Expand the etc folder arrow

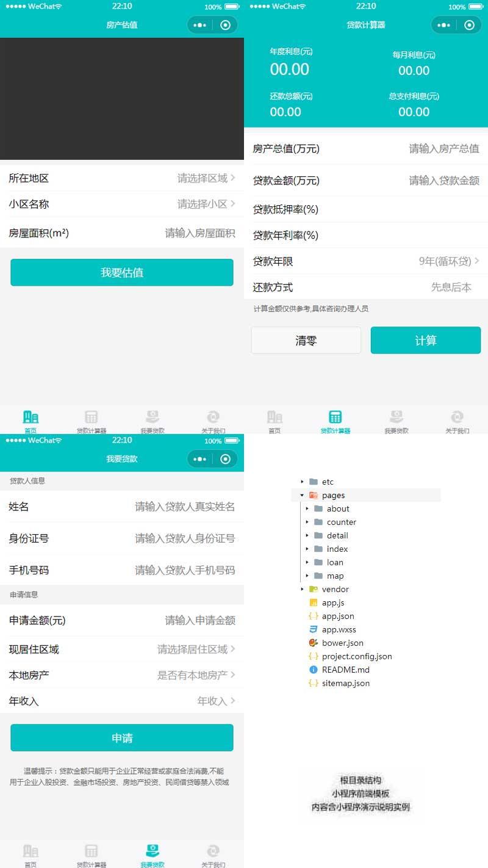(x=302, y=482)
